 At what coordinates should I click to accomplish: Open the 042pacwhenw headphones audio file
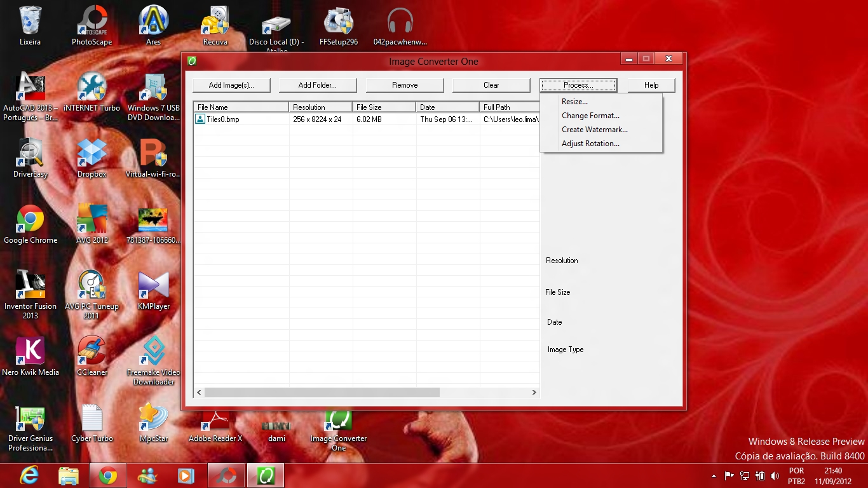[x=400, y=25]
